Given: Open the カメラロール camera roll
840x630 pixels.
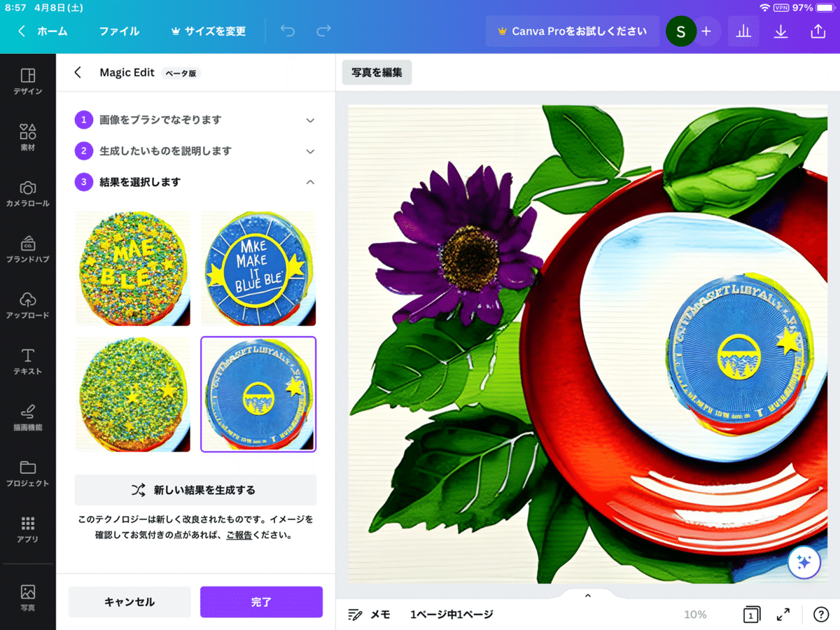Looking at the screenshot, I should (x=28, y=193).
